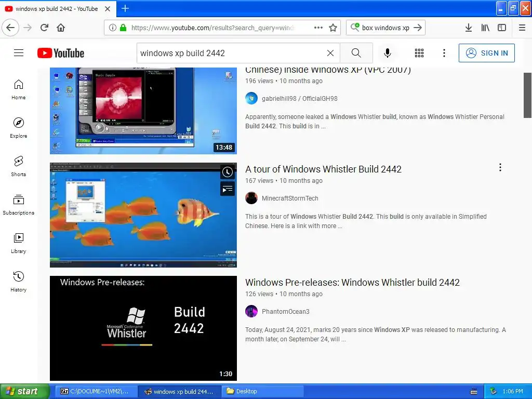Open the Firefox hamburger menu
Screen dimensions: 532x399
(x=522, y=28)
